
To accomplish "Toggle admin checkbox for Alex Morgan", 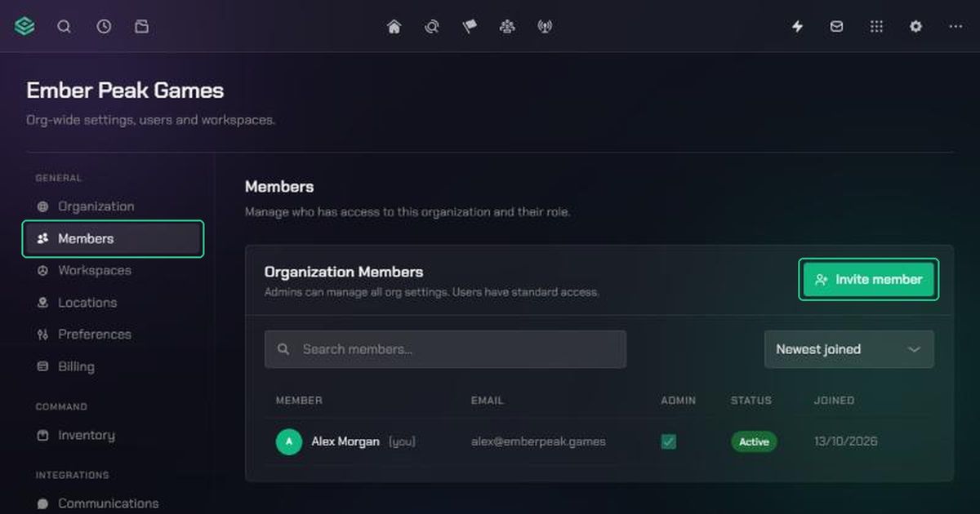I will pyautogui.click(x=669, y=441).
